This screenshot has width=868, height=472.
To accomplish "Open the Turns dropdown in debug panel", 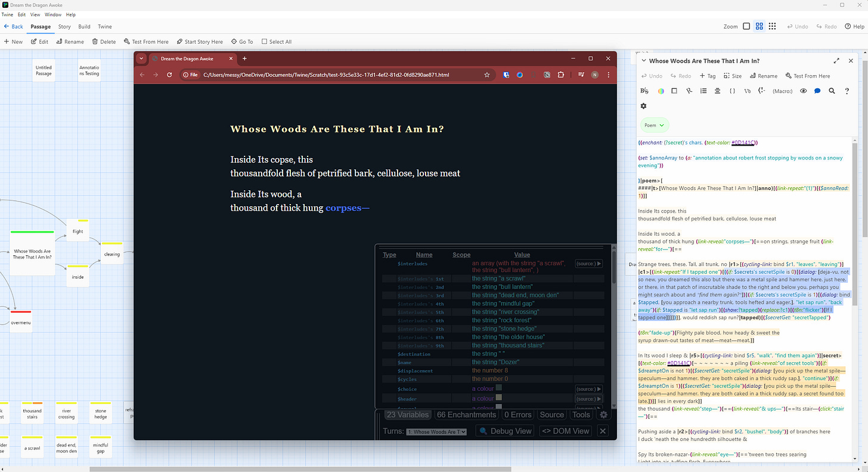I will 436,431.
